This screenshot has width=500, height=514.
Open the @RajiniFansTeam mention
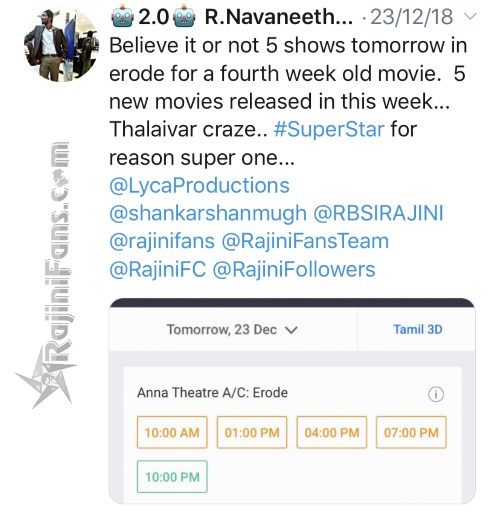(x=305, y=241)
